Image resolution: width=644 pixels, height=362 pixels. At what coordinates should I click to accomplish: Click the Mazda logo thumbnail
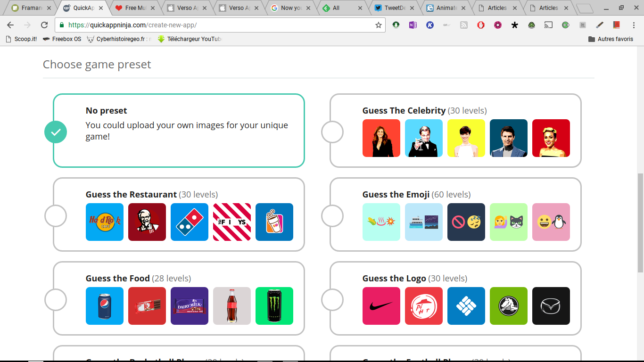click(x=551, y=306)
